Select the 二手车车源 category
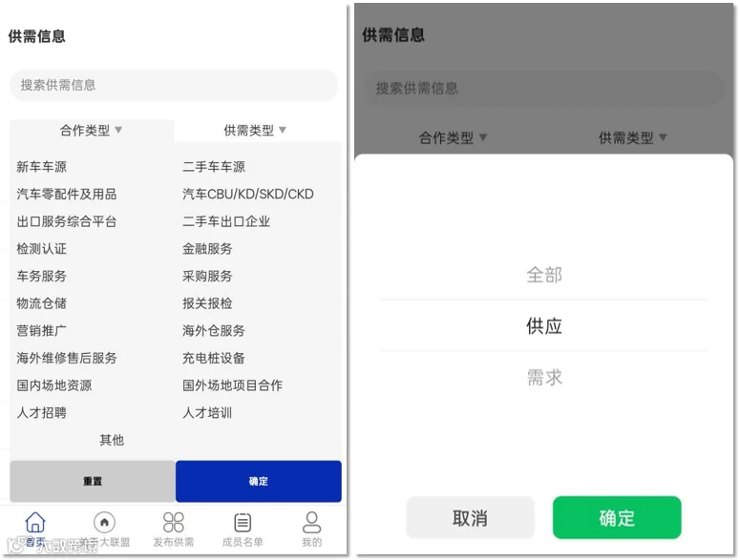Viewport: 740px width, 560px height. click(x=214, y=167)
